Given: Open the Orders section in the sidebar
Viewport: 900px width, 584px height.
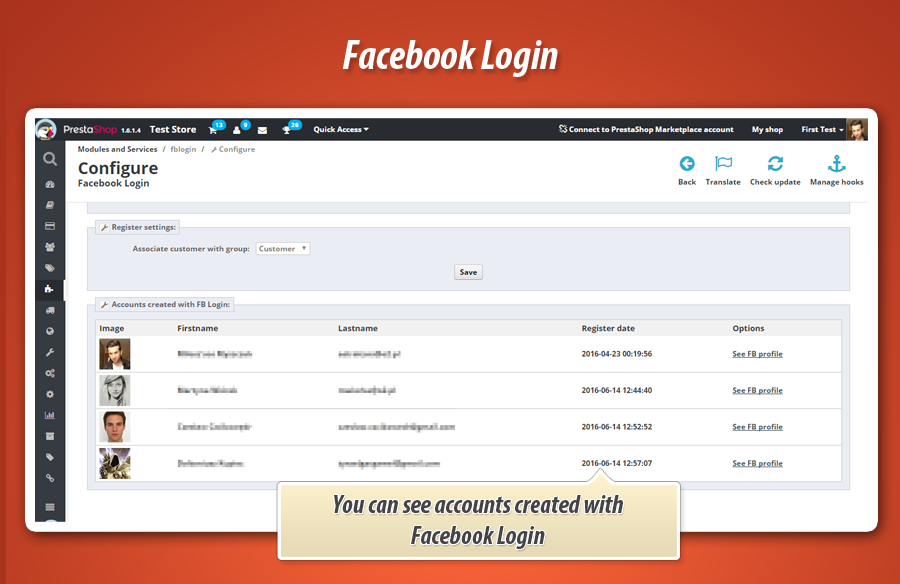Looking at the screenshot, I should pos(50,225).
